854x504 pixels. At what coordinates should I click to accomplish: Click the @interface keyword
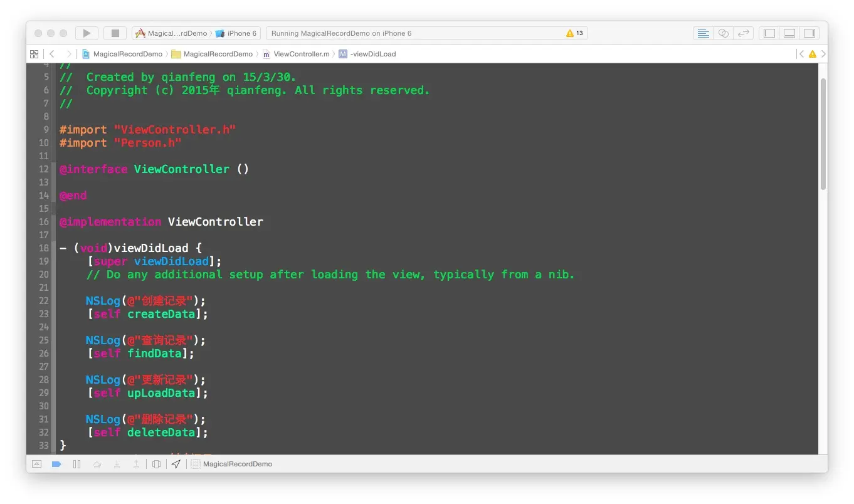coord(93,169)
